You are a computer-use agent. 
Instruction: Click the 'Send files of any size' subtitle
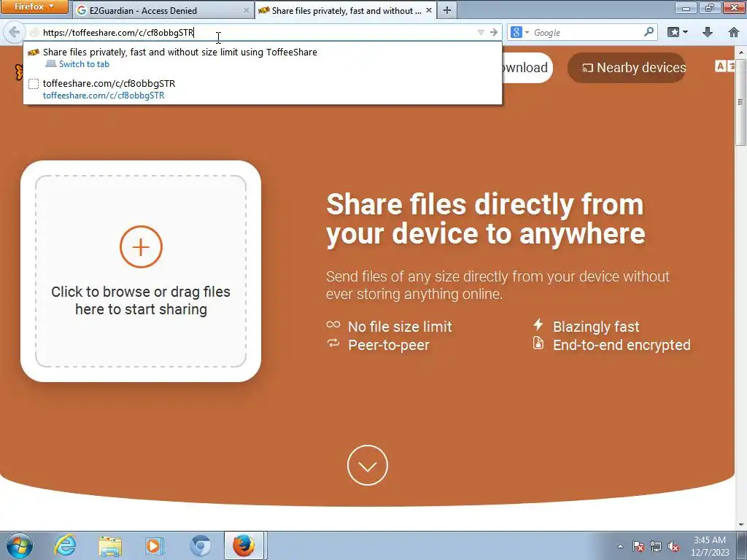498,285
